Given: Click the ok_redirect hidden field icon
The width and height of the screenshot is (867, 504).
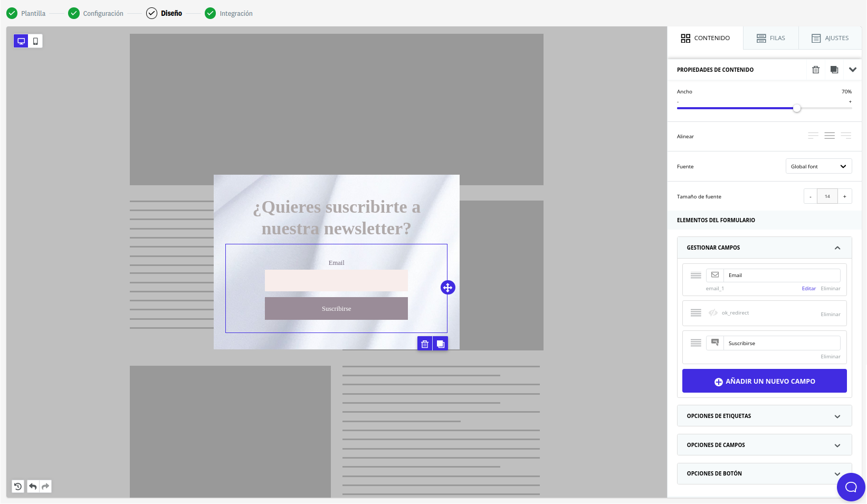Looking at the screenshot, I should click(x=713, y=313).
